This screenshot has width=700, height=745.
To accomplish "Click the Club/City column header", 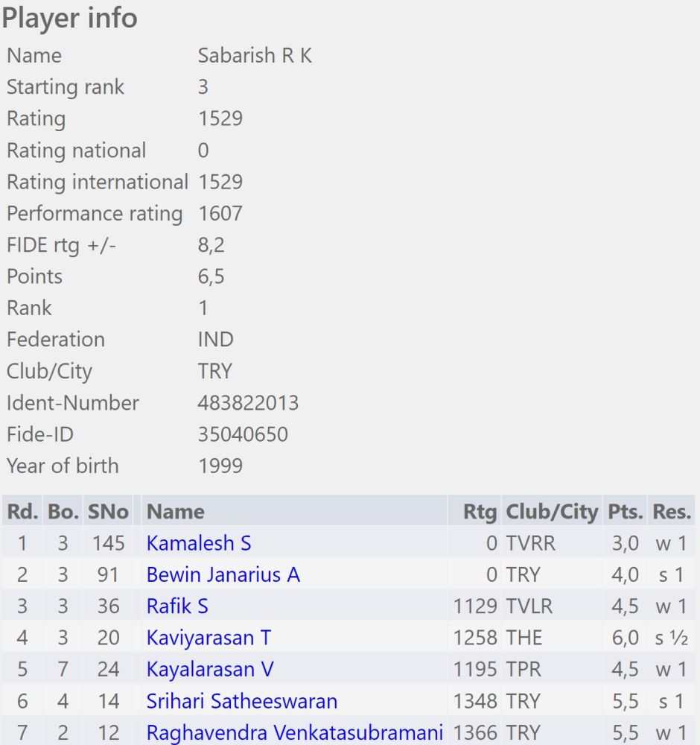I will pos(552,512).
